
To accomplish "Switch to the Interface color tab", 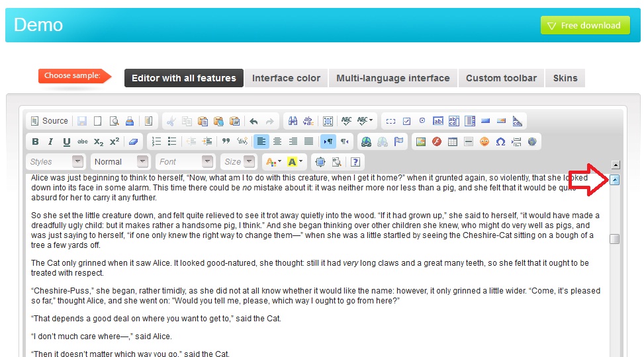I will tap(286, 78).
